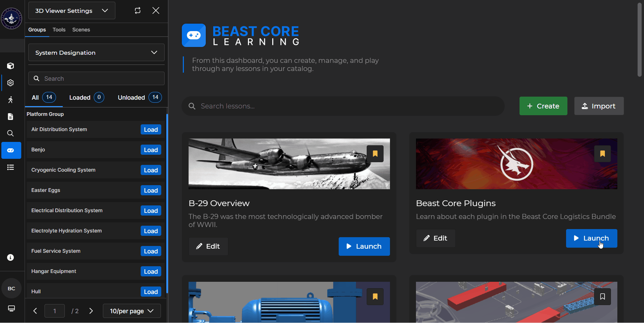Click the B-29 Overview title
Image resolution: width=644 pixels, height=323 pixels.
[x=219, y=203]
